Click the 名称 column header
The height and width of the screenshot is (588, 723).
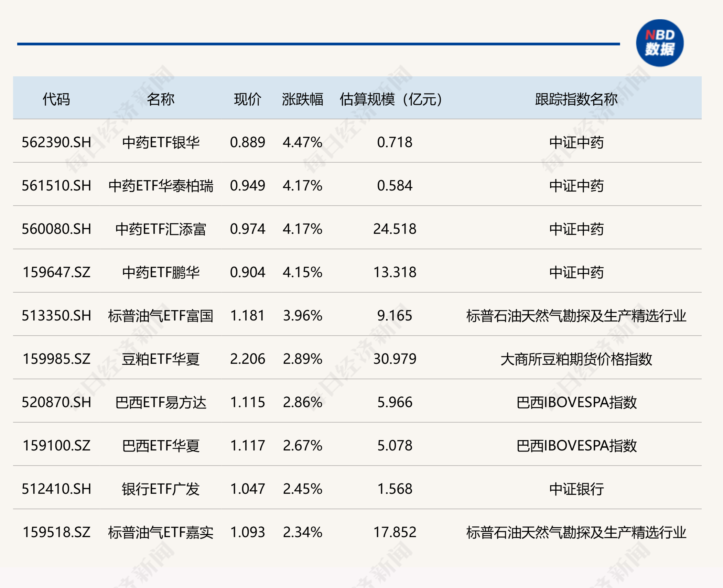(161, 99)
